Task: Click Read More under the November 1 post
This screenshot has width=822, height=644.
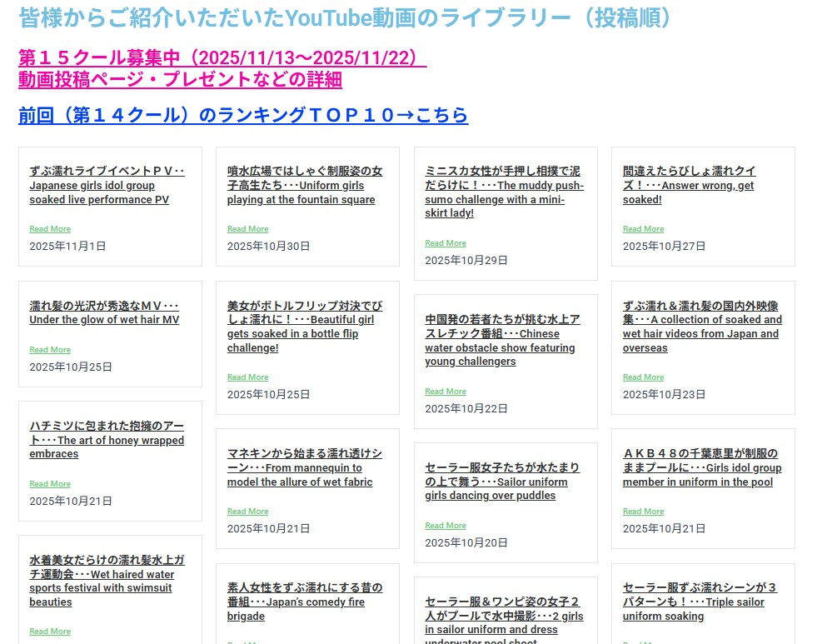Action: tap(50, 229)
